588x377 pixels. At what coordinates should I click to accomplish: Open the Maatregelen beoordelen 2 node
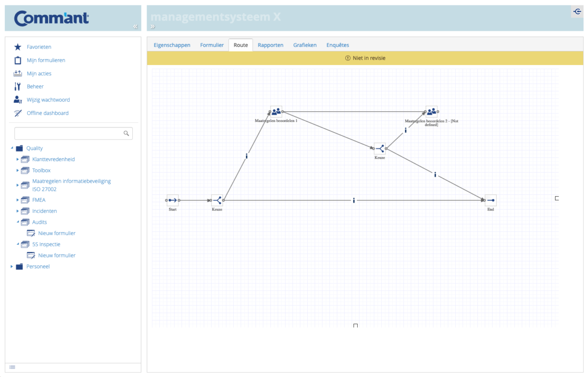point(432,111)
